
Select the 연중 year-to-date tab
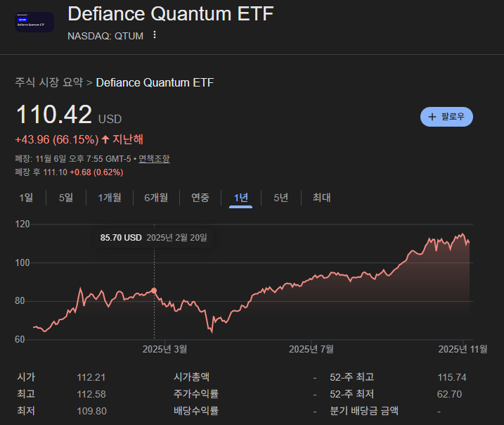coord(200,198)
